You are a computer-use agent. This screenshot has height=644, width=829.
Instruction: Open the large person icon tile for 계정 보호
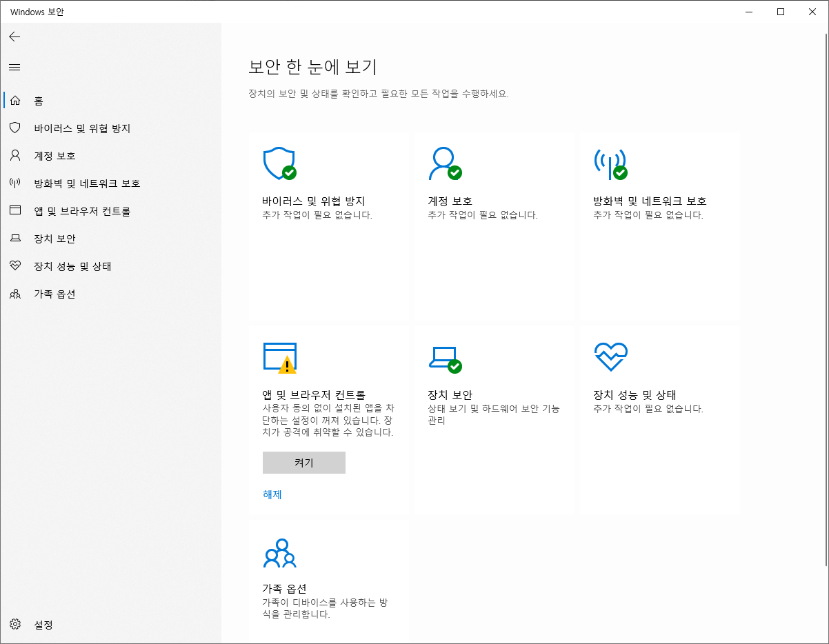click(445, 163)
